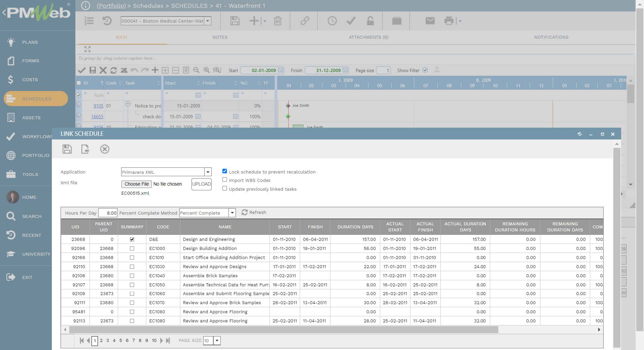Check Update previously linked tasks option
The height and width of the screenshot is (350, 644).
point(225,189)
